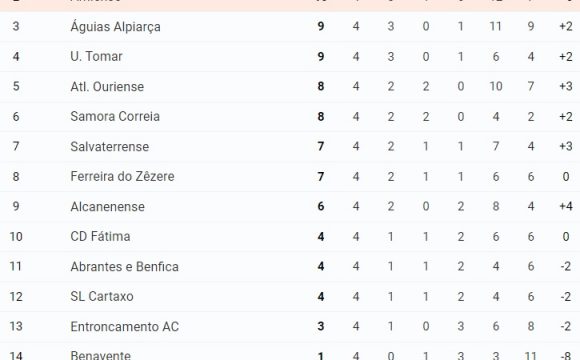Click the Samora Correia team name

pos(115,117)
